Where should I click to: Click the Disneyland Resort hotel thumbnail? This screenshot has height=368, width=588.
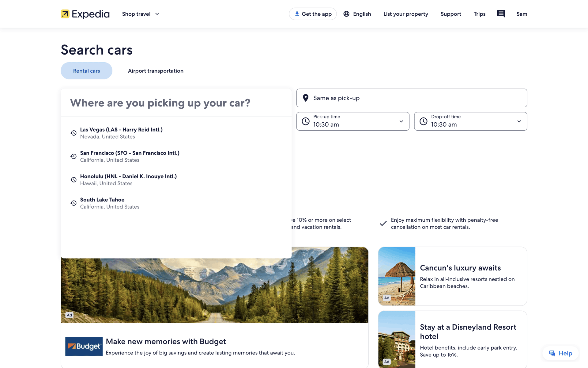point(397,339)
